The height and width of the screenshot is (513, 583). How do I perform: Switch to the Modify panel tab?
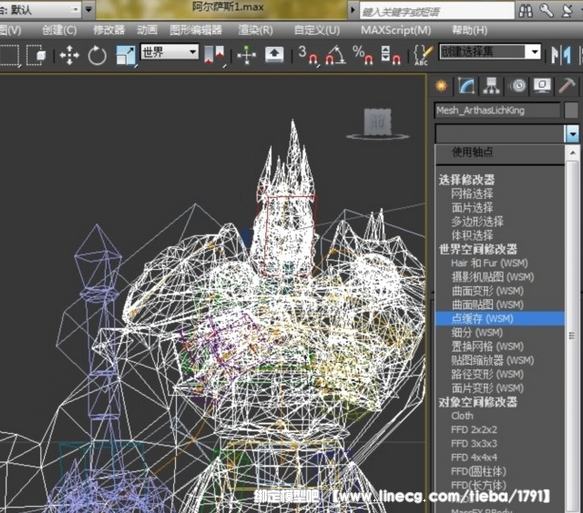[466, 86]
